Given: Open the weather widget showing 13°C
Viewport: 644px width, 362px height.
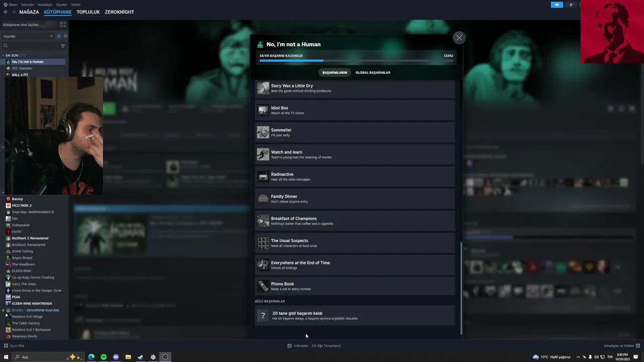Looking at the screenshot, I should click(552, 357).
